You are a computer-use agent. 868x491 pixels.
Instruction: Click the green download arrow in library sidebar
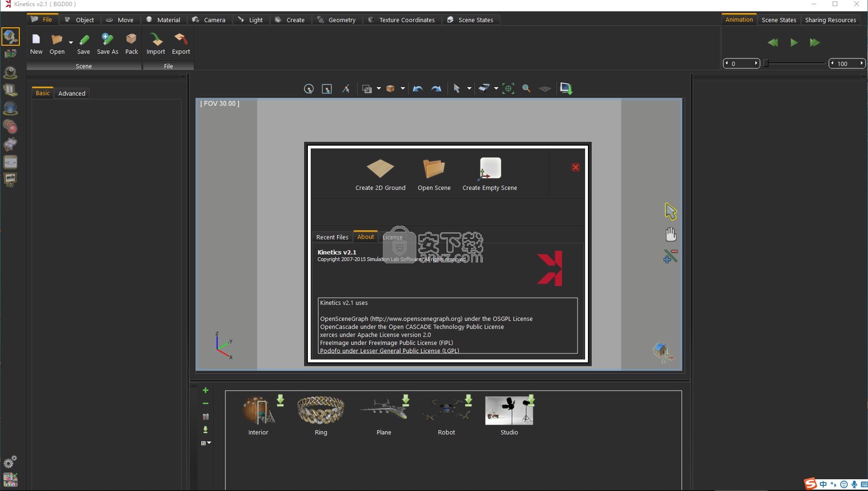(x=206, y=430)
